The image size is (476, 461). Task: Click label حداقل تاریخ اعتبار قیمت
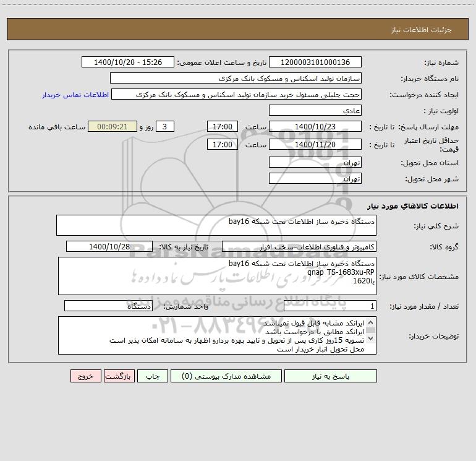431,145
